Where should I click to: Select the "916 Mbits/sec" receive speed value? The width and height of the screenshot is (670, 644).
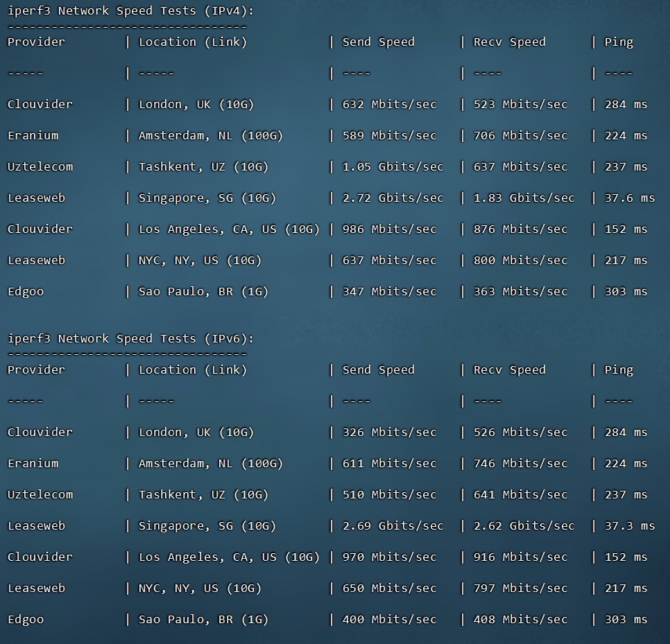coord(520,557)
